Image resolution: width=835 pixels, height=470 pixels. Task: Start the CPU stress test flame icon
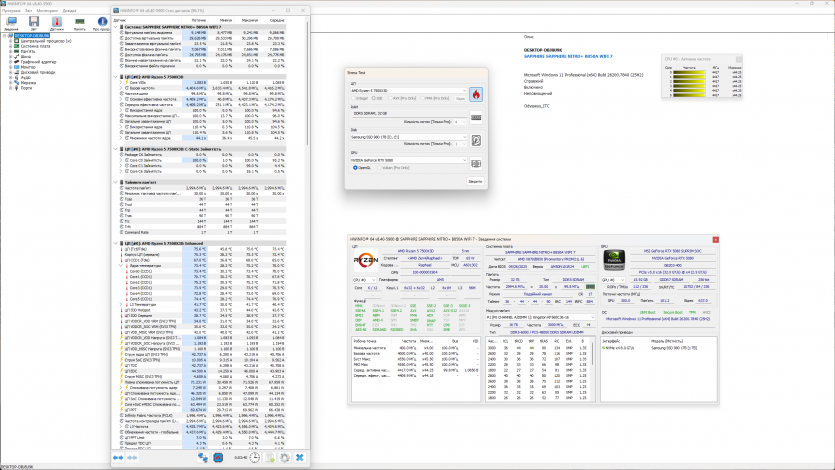(476, 95)
